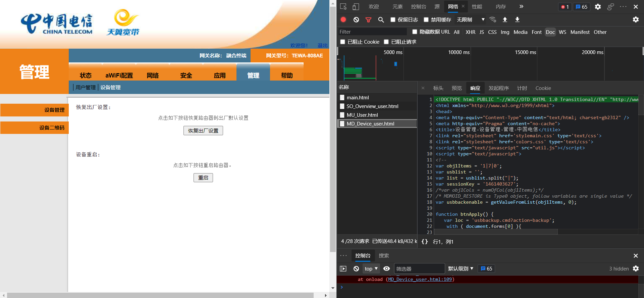Select 设备二维码 in left sidebar

(x=35, y=128)
